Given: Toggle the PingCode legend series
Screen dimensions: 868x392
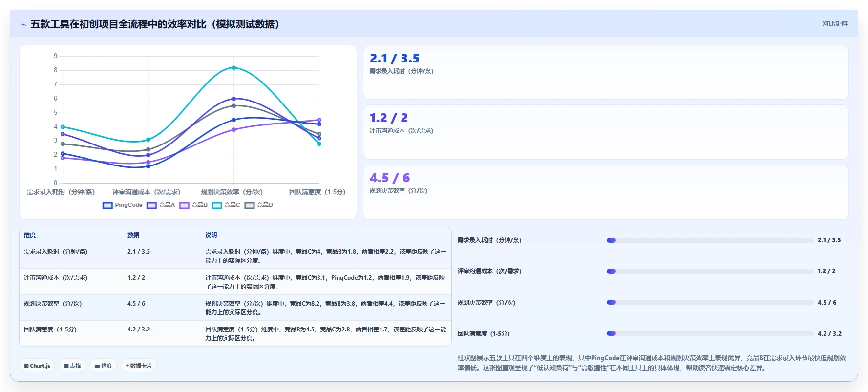Looking at the screenshot, I should [123, 205].
